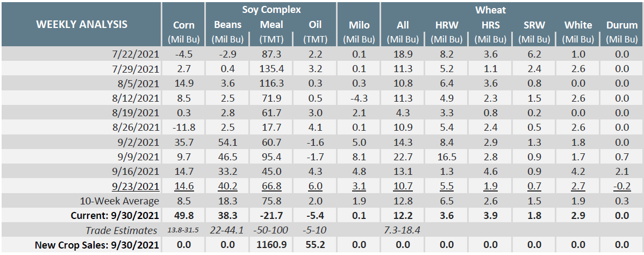Click the 135.4 Meal value for 7/29/2021
The height and width of the screenshot is (255, 644).
coord(271,68)
